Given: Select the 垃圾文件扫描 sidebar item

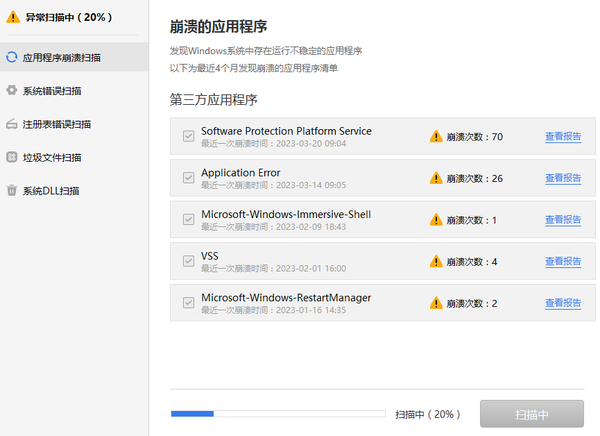Looking at the screenshot, I should (x=52, y=157).
